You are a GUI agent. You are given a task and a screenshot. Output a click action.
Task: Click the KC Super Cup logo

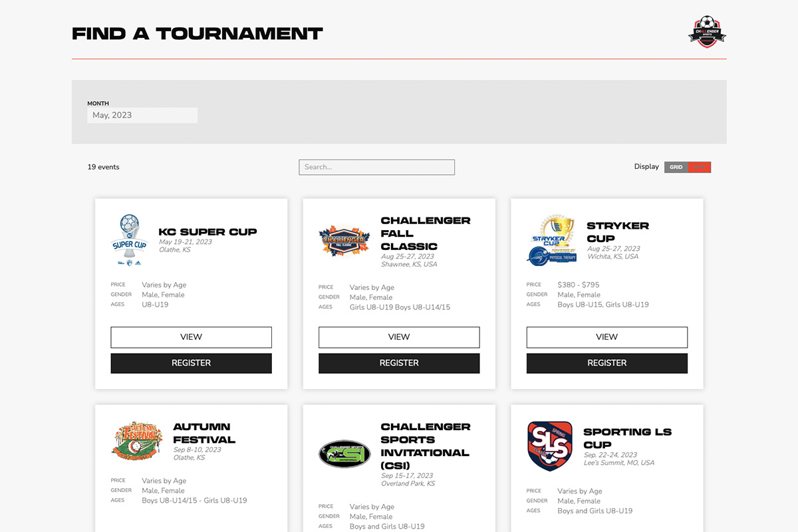(x=129, y=241)
